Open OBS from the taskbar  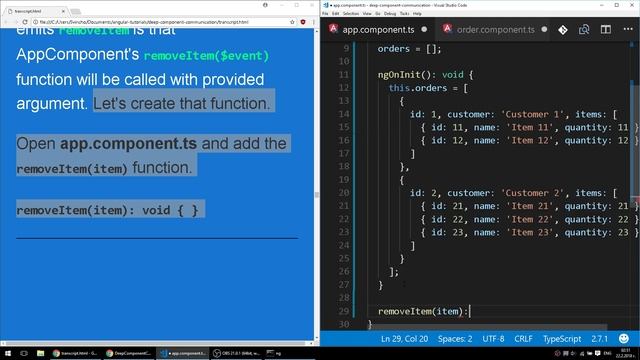pos(237,353)
